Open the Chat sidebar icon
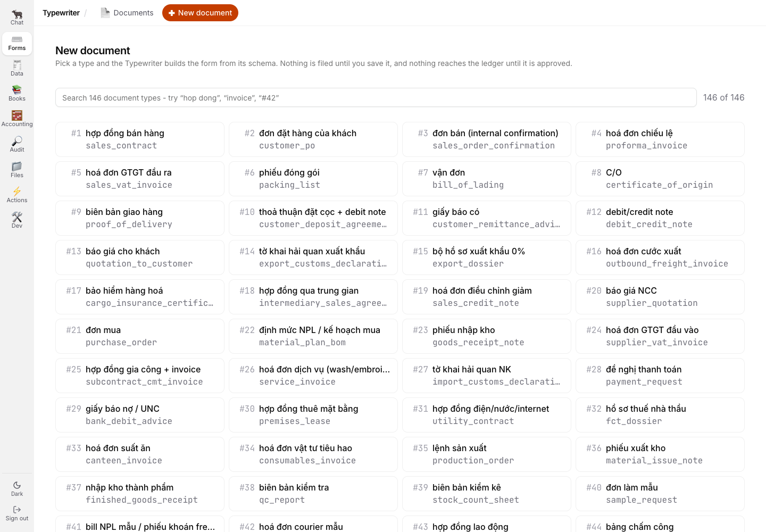 pos(17,18)
